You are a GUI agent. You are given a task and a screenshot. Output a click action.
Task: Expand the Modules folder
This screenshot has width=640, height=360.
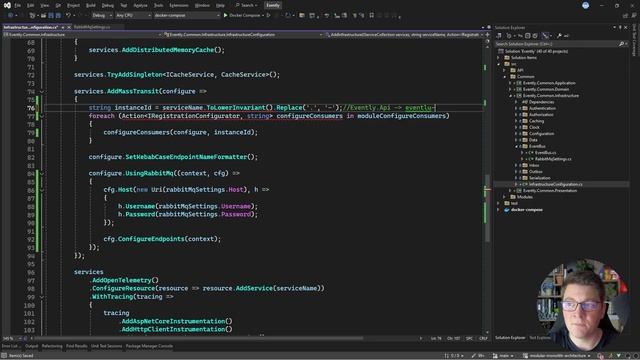coord(504,197)
